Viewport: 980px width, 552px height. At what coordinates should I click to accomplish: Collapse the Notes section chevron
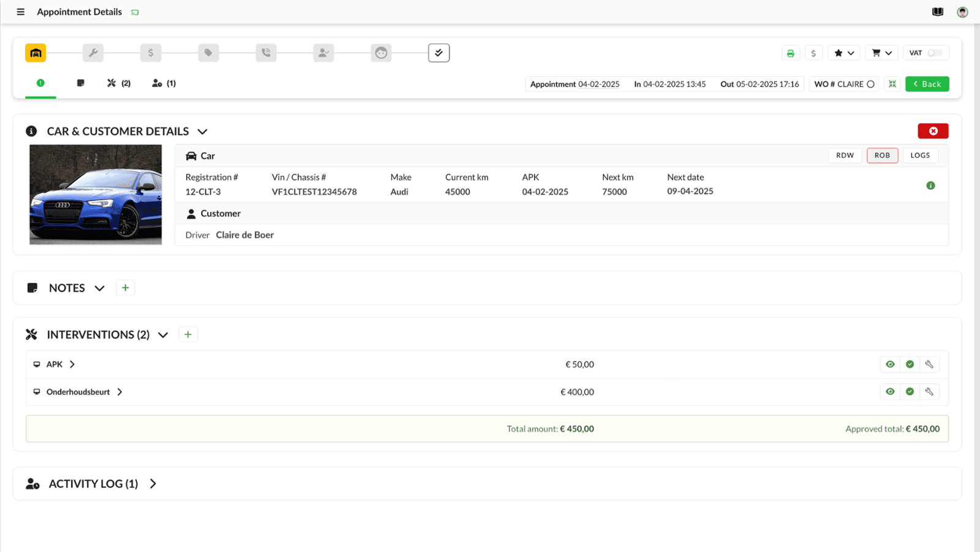point(99,288)
